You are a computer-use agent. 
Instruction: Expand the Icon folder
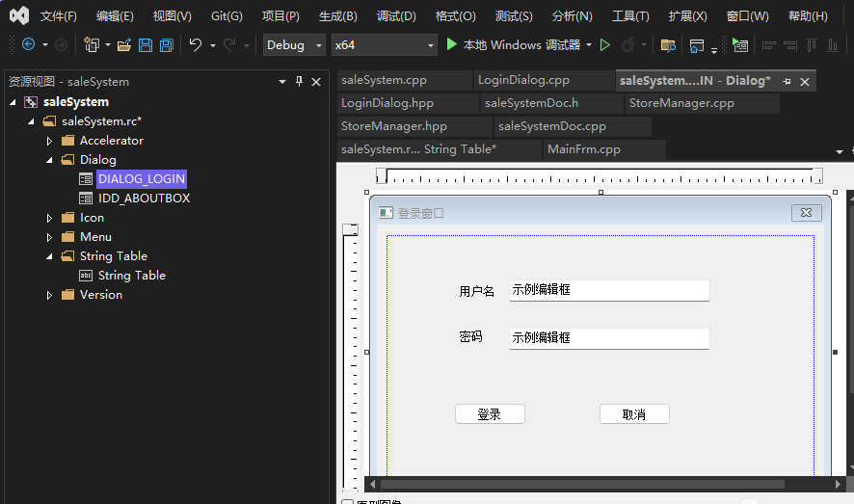(49, 218)
